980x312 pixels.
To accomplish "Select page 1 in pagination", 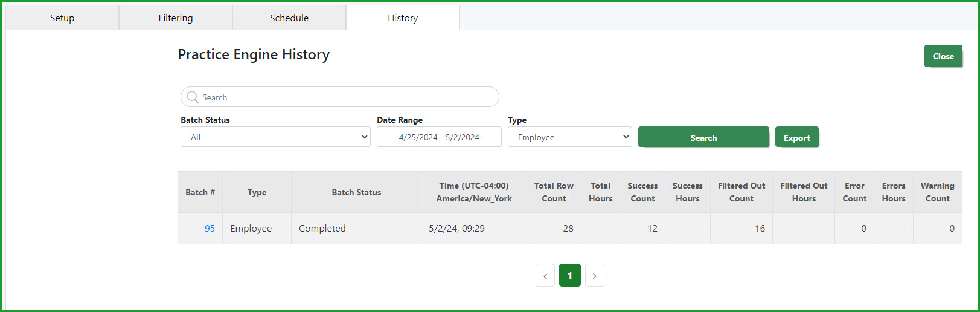I will (570, 276).
